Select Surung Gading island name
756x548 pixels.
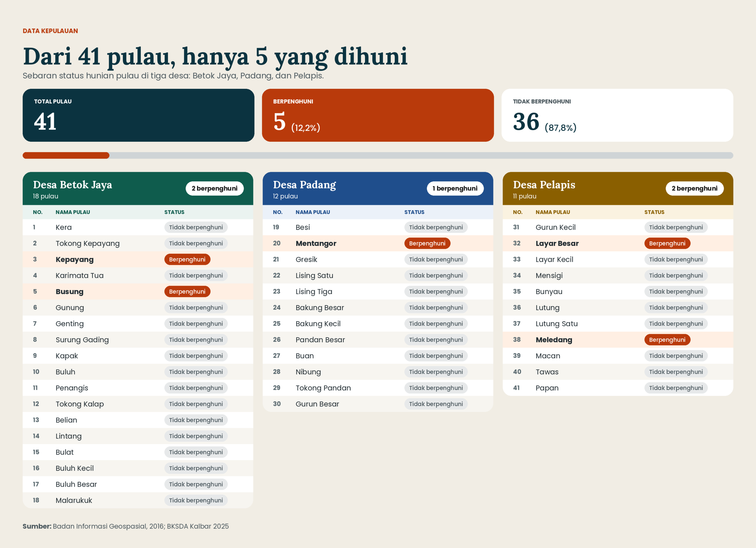tap(82, 340)
